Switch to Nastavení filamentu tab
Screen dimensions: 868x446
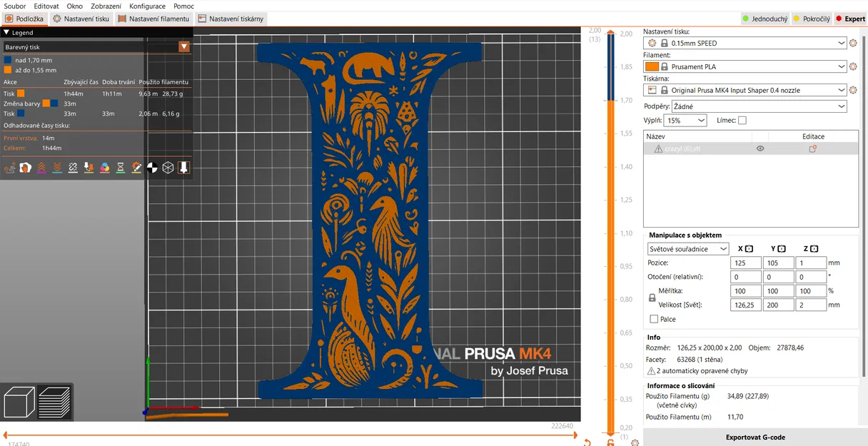153,19
